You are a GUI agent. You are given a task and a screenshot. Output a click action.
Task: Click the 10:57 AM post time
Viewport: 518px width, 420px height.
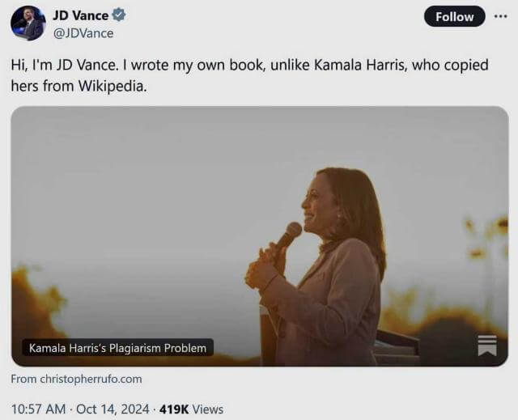tap(38, 409)
